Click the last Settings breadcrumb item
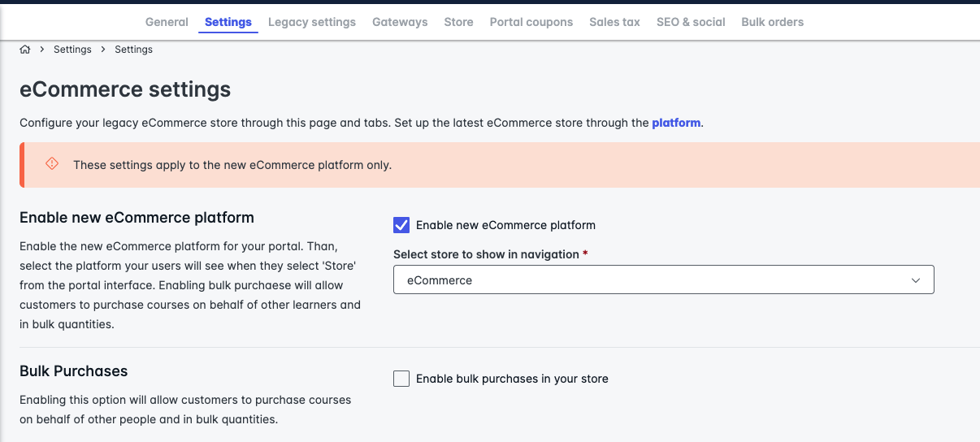The height and width of the screenshot is (442, 980). pos(133,50)
